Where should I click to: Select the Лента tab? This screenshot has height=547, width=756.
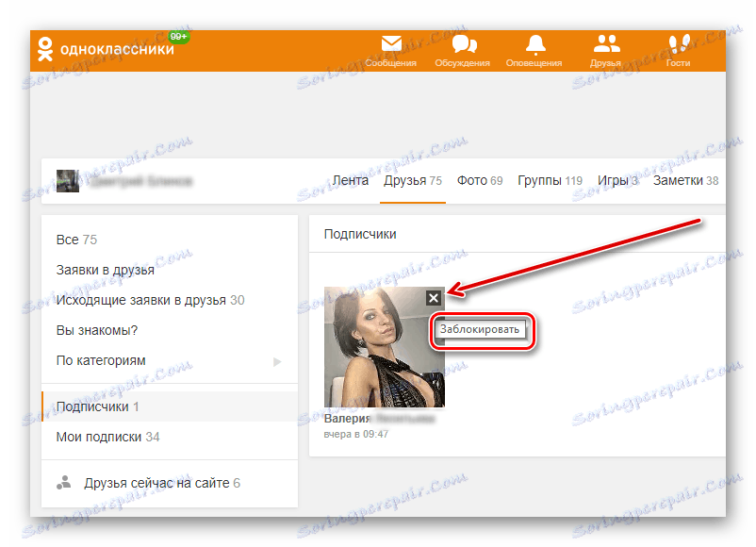coord(350,180)
